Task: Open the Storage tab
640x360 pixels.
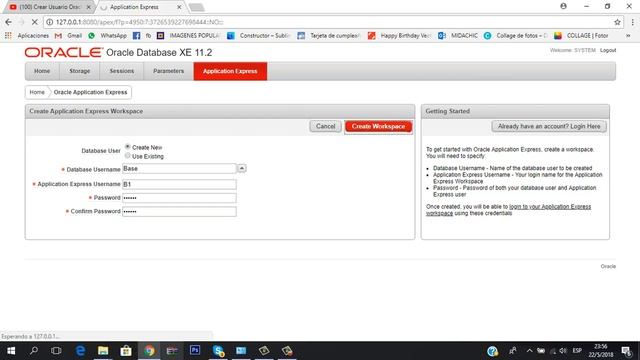Action: click(x=80, y=71)
